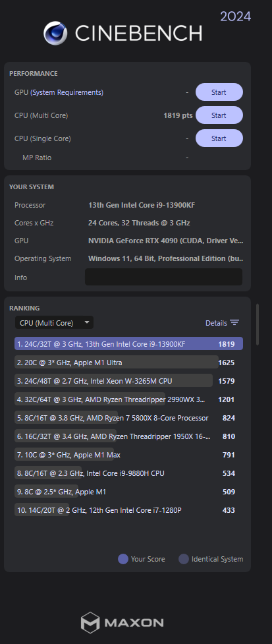Select the Apple M1 Ultra ranking entry
The width and height of the screenshot is (272, 644).
pyautogui.click(x=129, y=363)
